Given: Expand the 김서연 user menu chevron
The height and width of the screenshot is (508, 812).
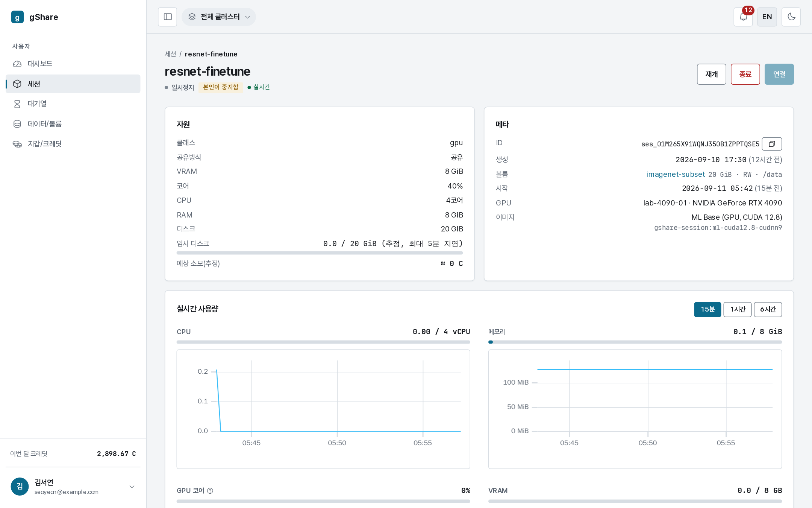Looking at the screenshot, I should point(132,487).
